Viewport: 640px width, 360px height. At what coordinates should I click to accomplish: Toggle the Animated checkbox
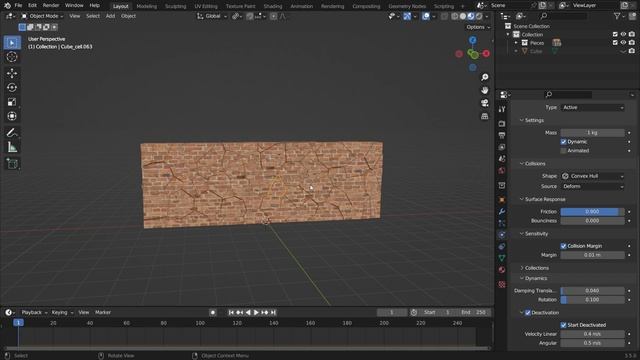pyautogui.click(x=564, y=151)
